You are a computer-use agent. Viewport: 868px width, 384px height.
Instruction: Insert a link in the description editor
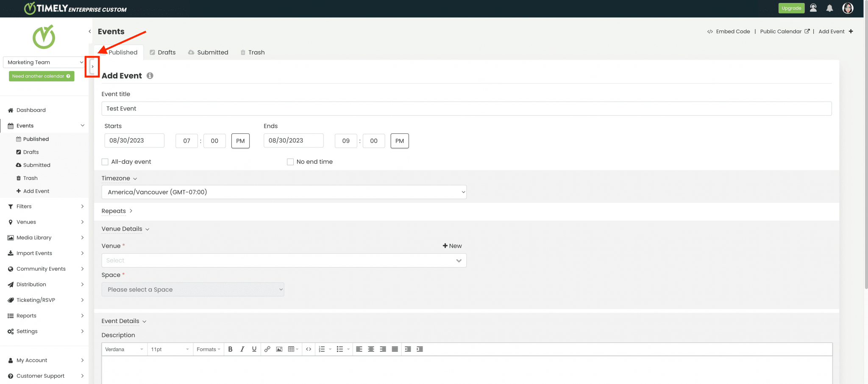(267, 349)
